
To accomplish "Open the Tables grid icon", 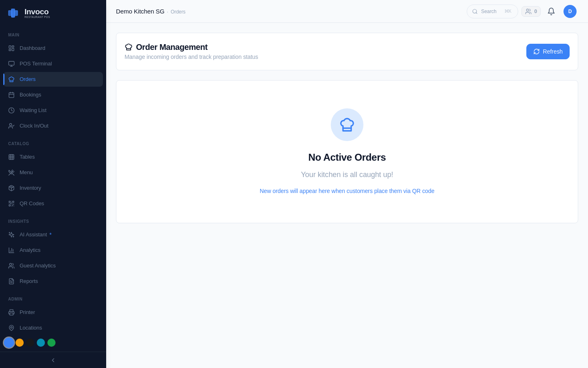I will click(x=11, y=157).
